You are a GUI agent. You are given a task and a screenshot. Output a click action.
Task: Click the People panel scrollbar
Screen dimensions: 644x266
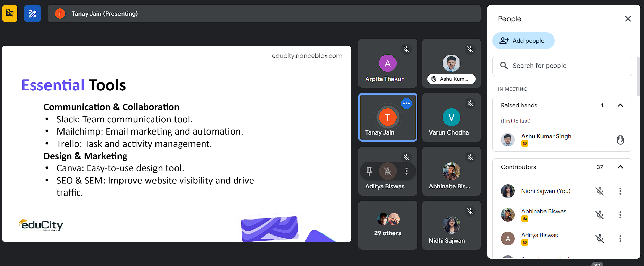point(638,77)
